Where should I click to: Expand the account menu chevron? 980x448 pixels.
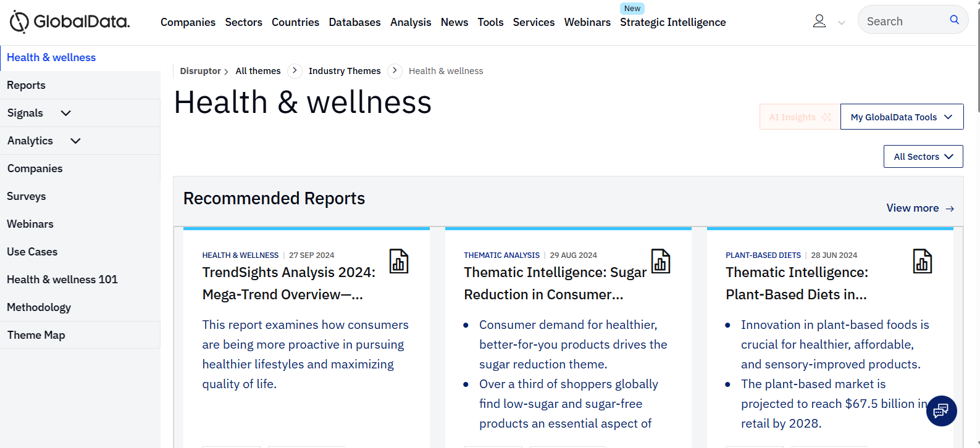point(841,23)
